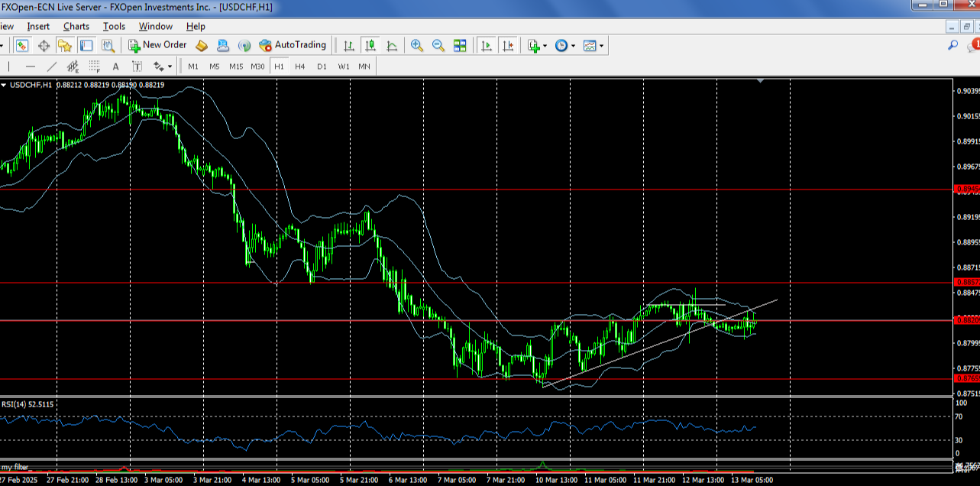
Task: Toggle the Terminal panel icon
Action: (x=86, y=46)
